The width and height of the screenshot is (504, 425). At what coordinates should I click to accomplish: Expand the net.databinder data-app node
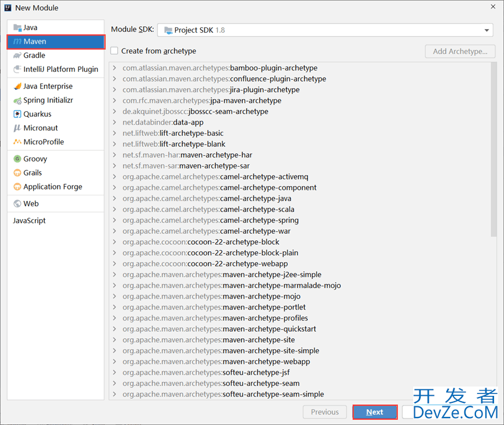(x=114, y=122)
